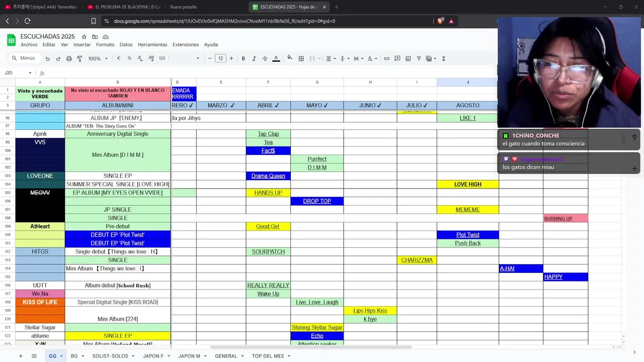644x362 pixels.
Task: Open the DROP TOP link cell
Action: (x=317, y=201)
